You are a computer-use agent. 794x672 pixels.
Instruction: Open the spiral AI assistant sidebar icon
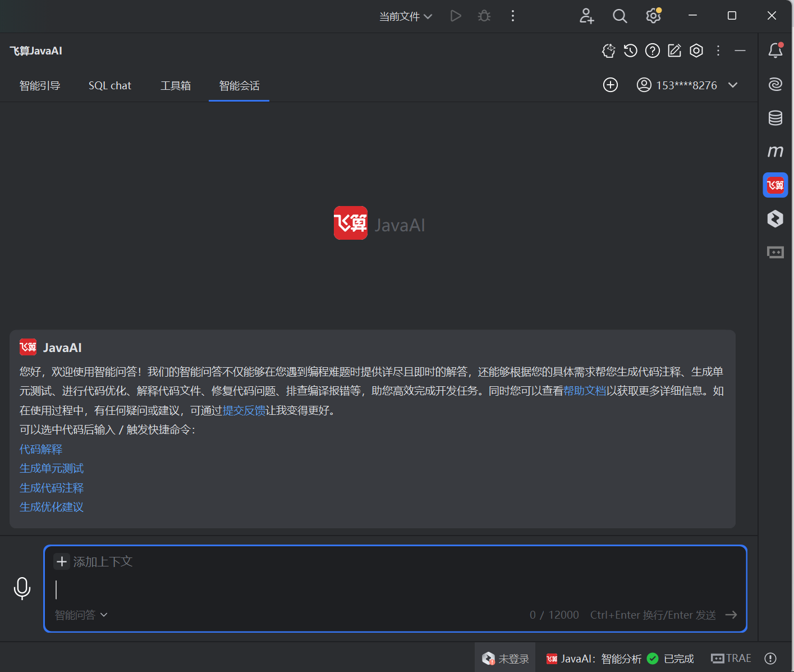pyautogui.click(x=775, y=84)
